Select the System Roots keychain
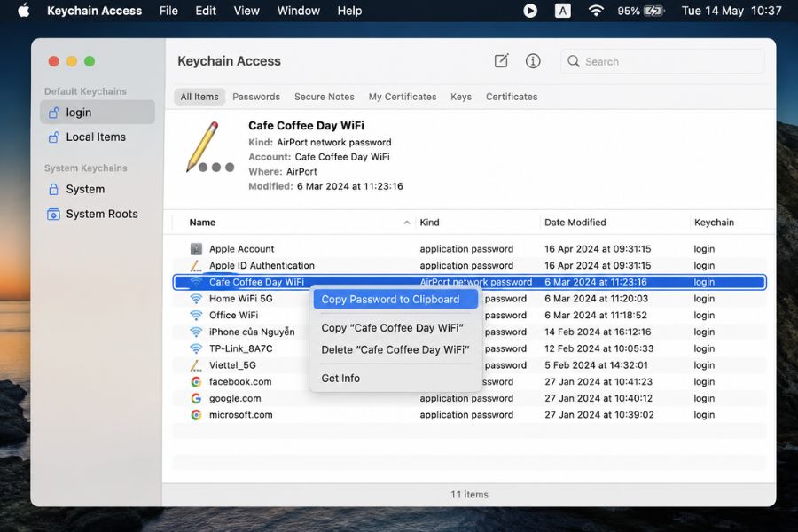798x532 pixels. pyautogui.click(x=98, y=215)
